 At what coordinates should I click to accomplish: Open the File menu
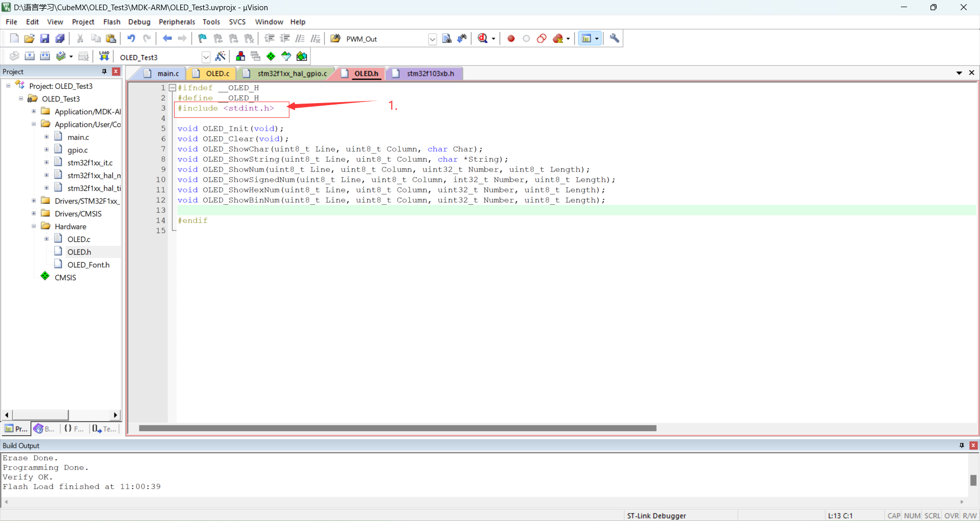11,22
